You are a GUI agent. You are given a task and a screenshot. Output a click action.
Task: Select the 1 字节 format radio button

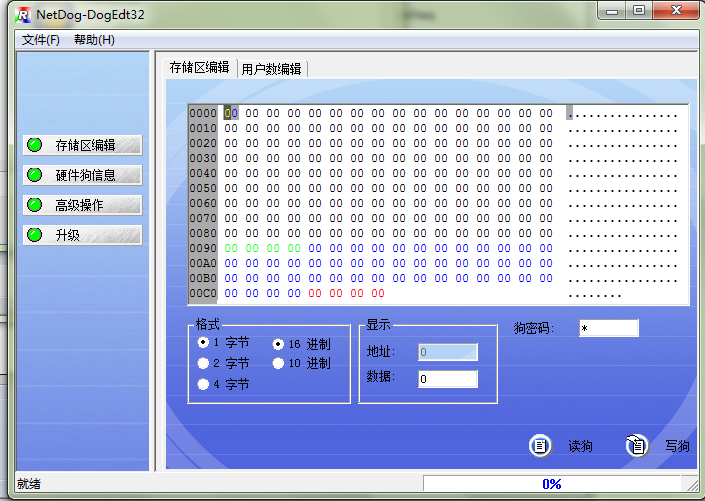pyautogui.click(x=203, y=343)
